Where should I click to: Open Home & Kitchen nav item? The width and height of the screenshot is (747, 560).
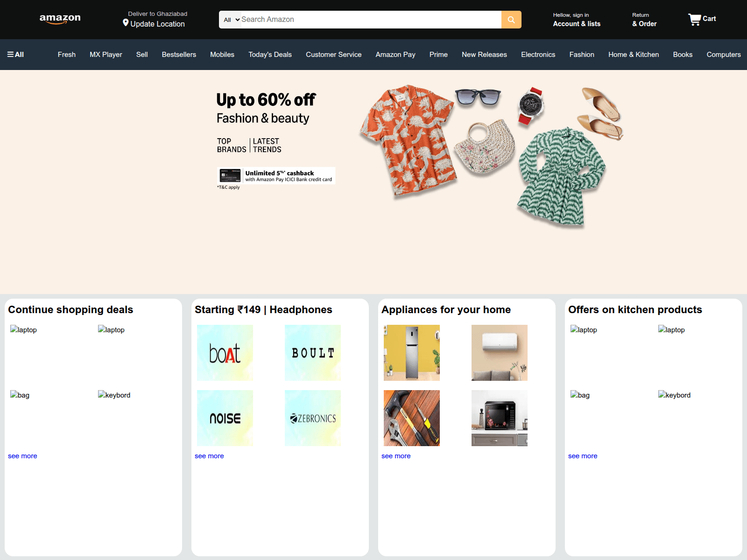tap(634, 55)
